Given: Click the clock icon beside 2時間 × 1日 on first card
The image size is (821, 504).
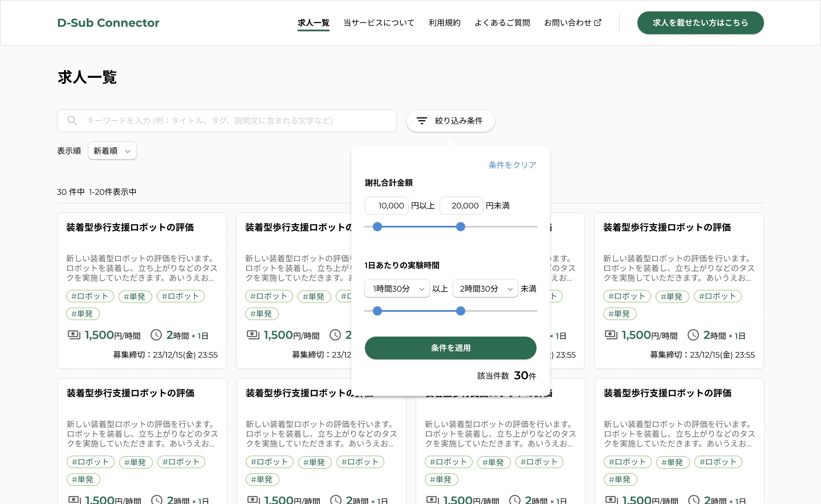Looking at the screenshot, I should [x=157, y=335].
